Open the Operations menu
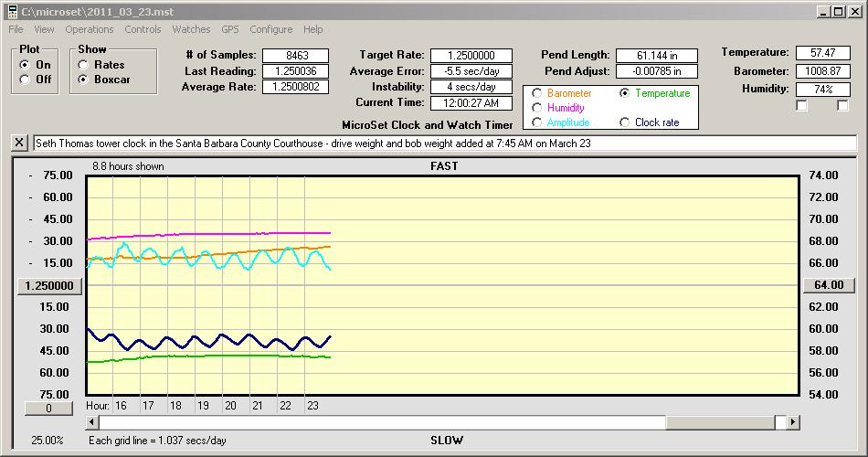 click(x=90, y=29)
